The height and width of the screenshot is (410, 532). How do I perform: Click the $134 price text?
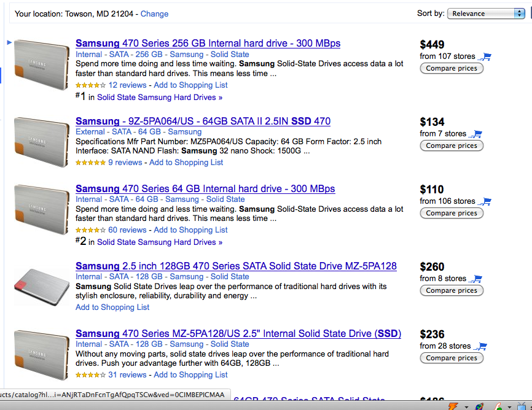pos(432,122)
